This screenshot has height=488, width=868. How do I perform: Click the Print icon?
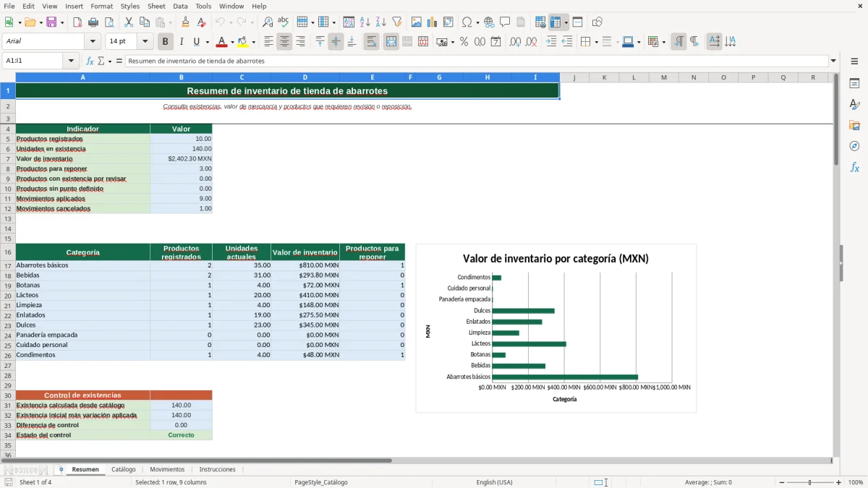pos(93,22)
